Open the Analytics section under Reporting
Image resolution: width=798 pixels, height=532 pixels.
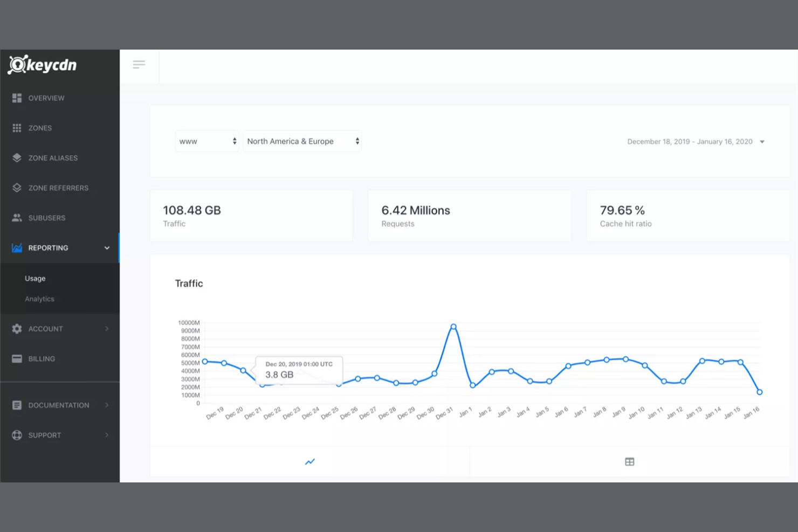point(39,299)
